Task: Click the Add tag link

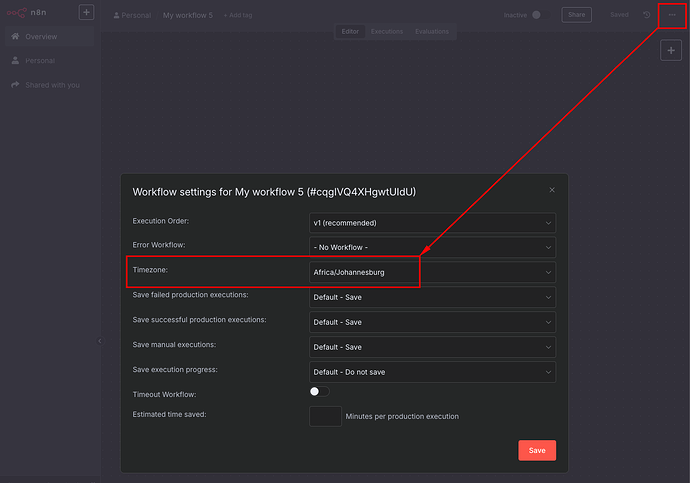Action: point(238,15)
